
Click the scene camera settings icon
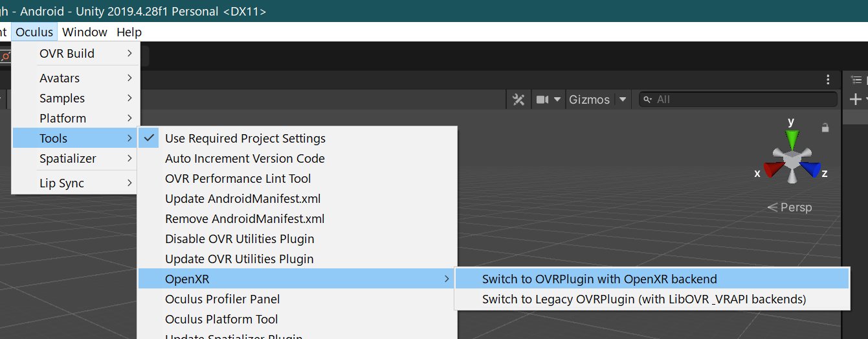pyautogui.click(x=542, y=99)
